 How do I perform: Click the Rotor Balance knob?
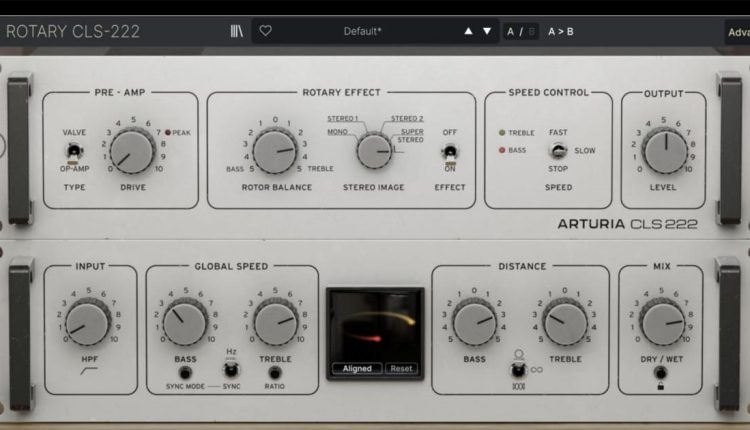tap(275, 152)
